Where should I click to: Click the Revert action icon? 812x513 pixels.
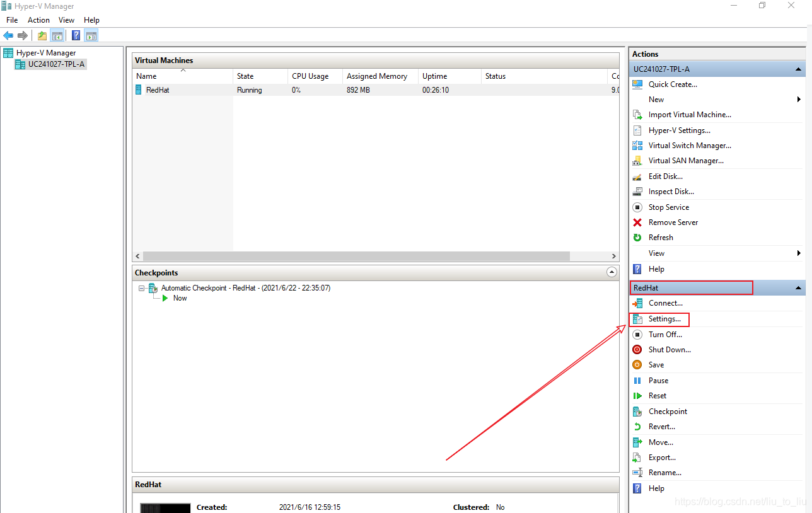point(637,427)
